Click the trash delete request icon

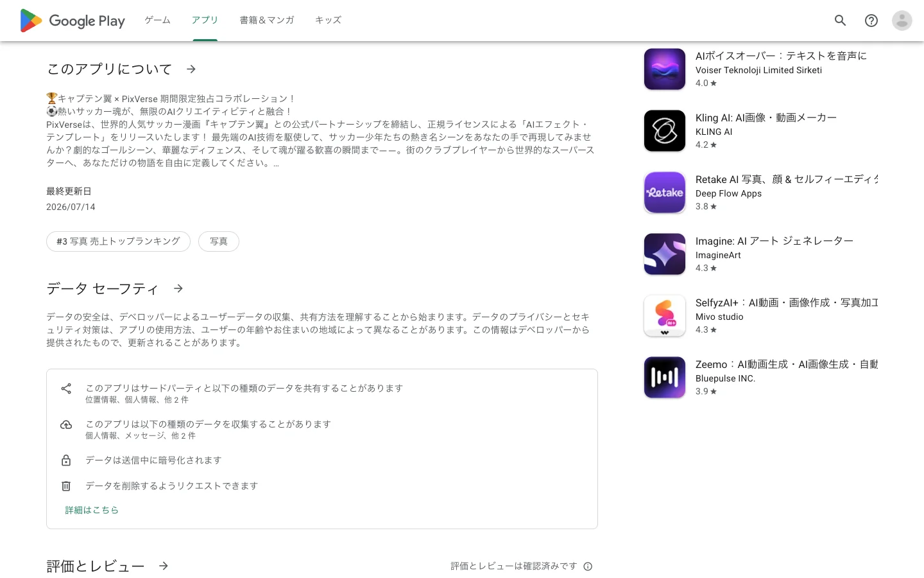66,486
